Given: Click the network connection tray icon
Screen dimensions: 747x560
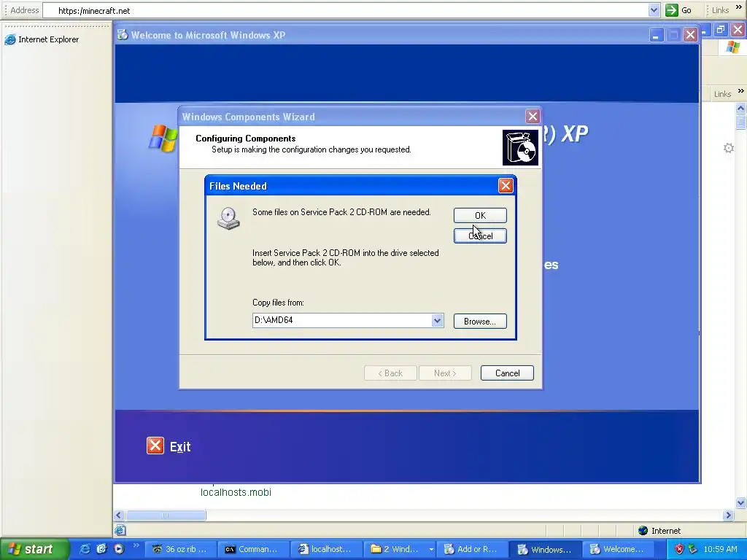Looking at the screenshot, I should click(x=693, y=549).
